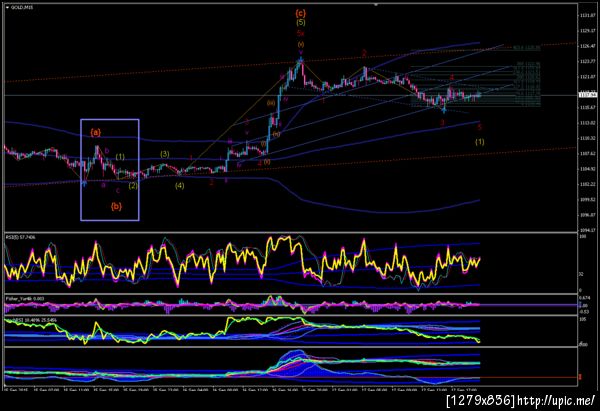Click the 1104.92 price on the axis
Image resolution: width=600 pixels, height=411 pixels.
pyautogui.click(x=587, y=169)
